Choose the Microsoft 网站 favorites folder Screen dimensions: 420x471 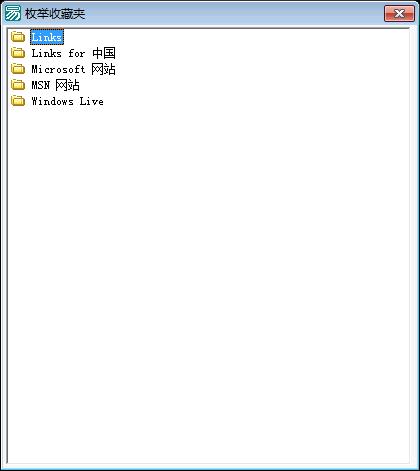click(73, 69)
